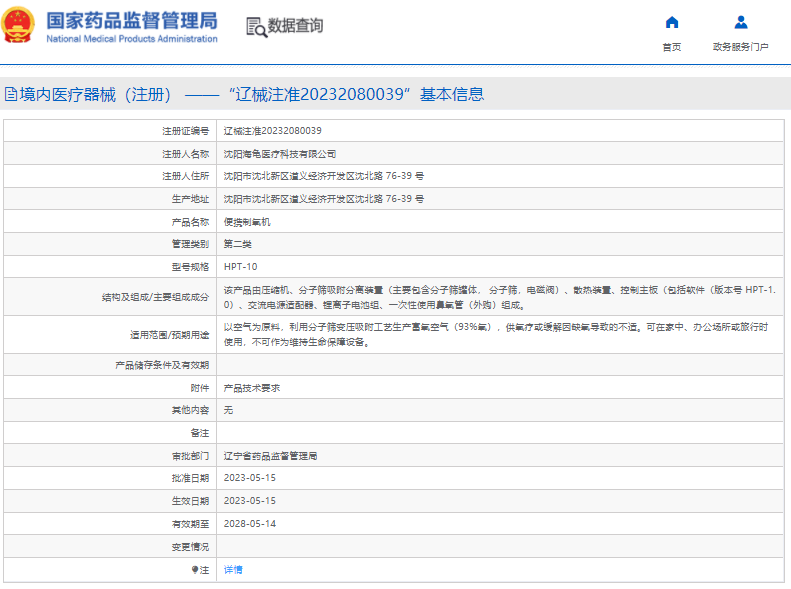Click the 适用范围/预期用途 description text
Image resolution: width=791 pixels, height=589 pixels.
click(496, 335)
